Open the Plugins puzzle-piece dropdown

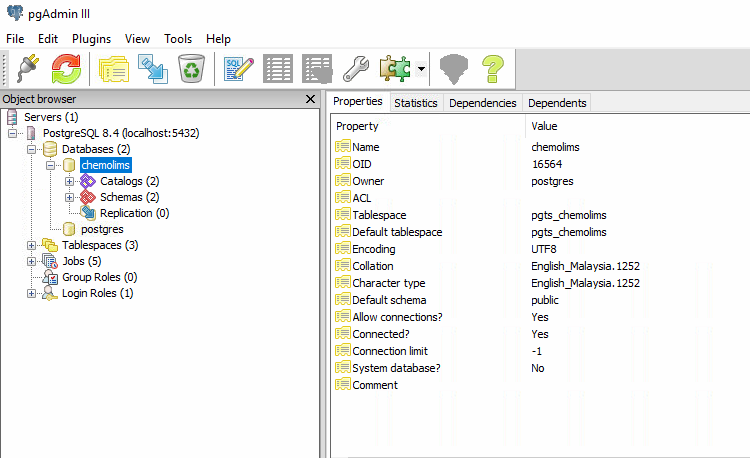coord(422,69)
